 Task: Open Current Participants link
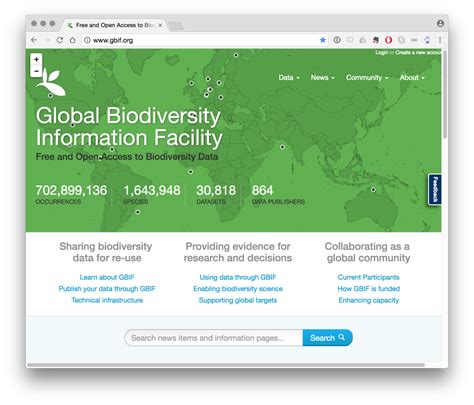click(x=368, y=277)
